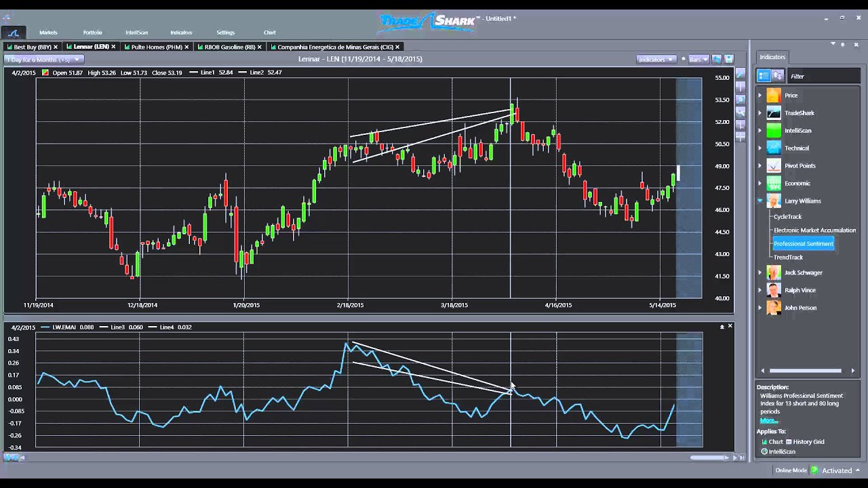Select Electronic Market Accumulation indicator
Viewport: 868px width, 488px height.
pos(815,230)
